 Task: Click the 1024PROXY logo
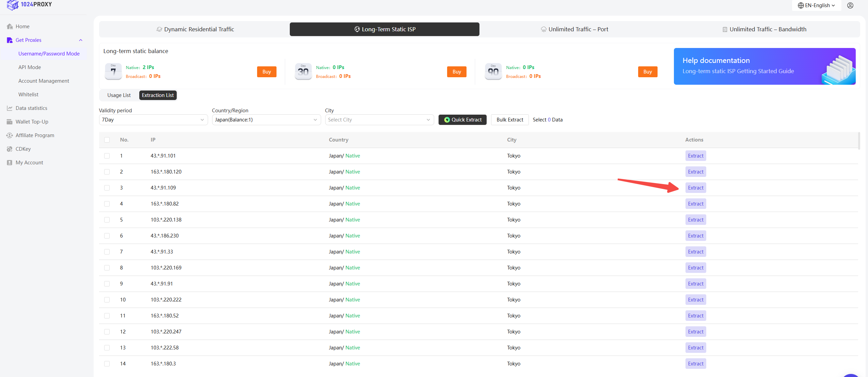point(29,5)
